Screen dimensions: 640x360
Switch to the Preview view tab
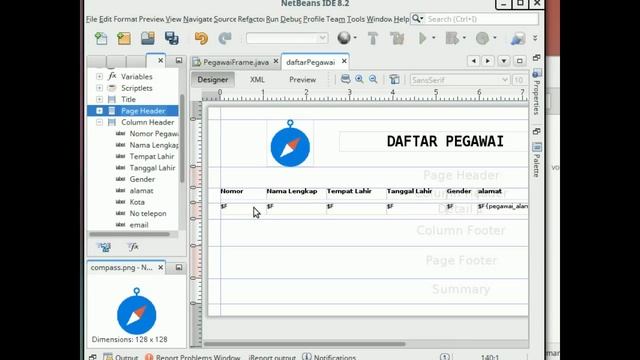[302, 80]
